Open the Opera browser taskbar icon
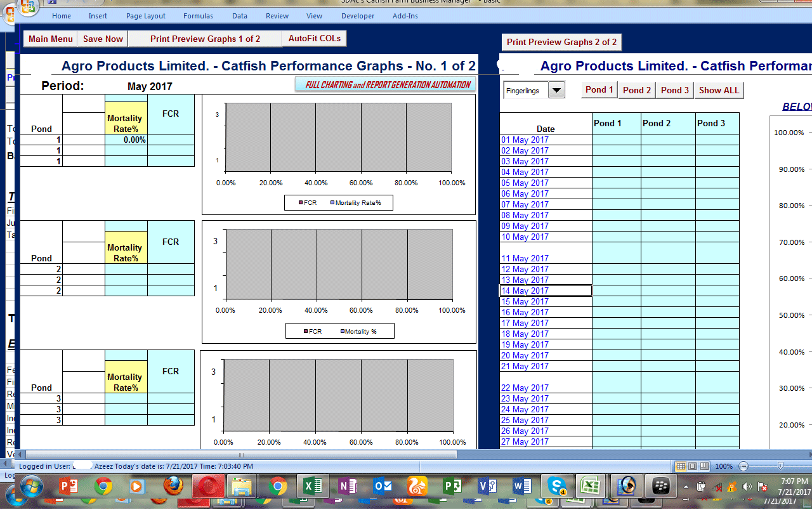Viewport: 812px width, 510px height. coord(207,487)
